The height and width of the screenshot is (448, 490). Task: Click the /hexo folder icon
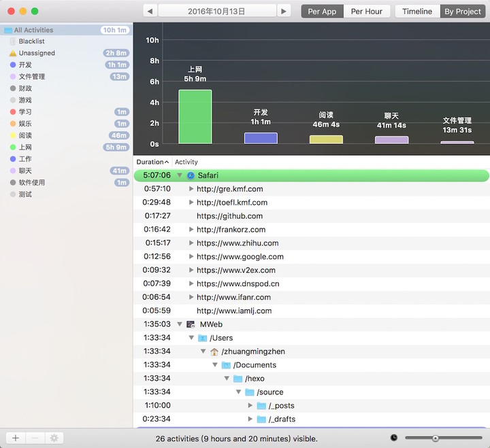pyautogui.click(x=238, y=379)
